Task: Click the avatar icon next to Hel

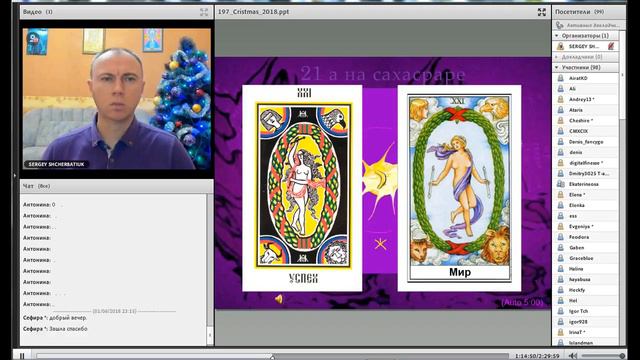Action: 560,300
